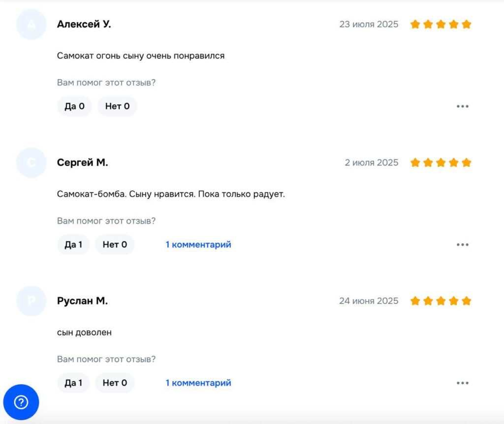Screen dimensions: 504x424
Task: Click the star rating of Сергей М. review
Action: [x=441, y=162]
